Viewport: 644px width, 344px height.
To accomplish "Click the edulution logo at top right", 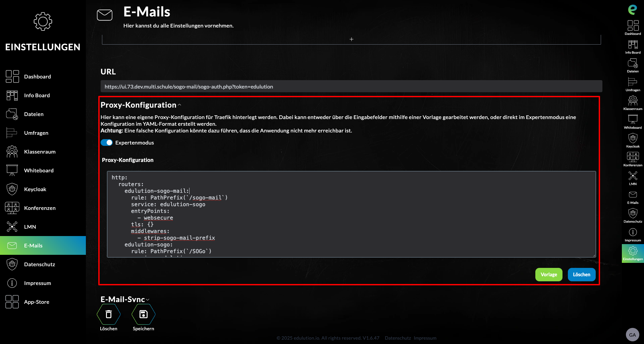I will pos(632,9).
